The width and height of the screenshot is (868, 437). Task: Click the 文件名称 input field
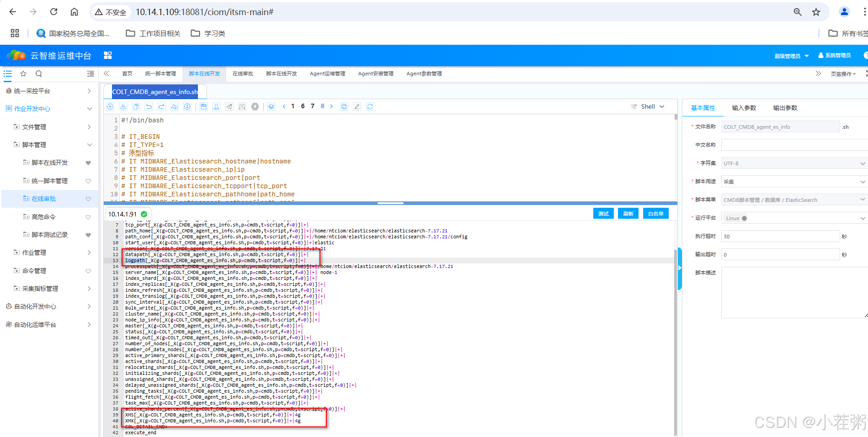pyautogui.click(x=780, y=126)
